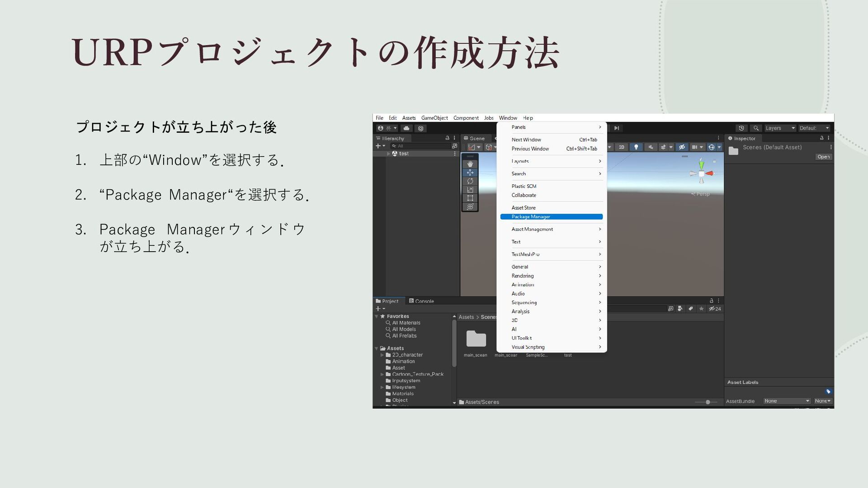Click the cloud services icon in toolbar
This screenshot has height=488, width=868.
[x=406, y=128]
